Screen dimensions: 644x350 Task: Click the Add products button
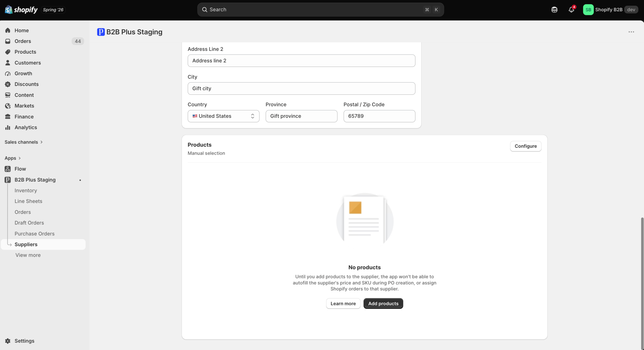coord(383,304)
